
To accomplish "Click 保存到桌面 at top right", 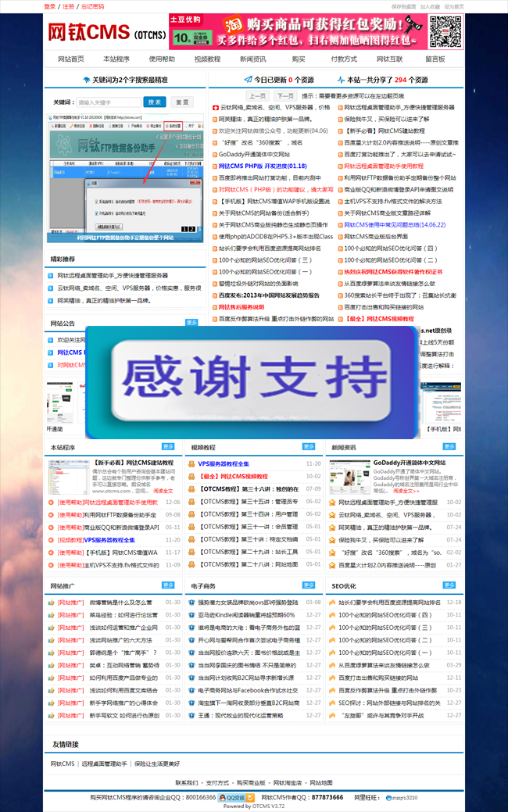I will (404, 7).
